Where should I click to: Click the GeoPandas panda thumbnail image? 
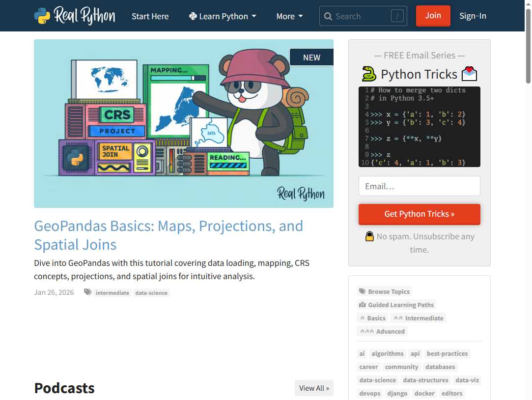pyautogui.click(x=184, y=123)
